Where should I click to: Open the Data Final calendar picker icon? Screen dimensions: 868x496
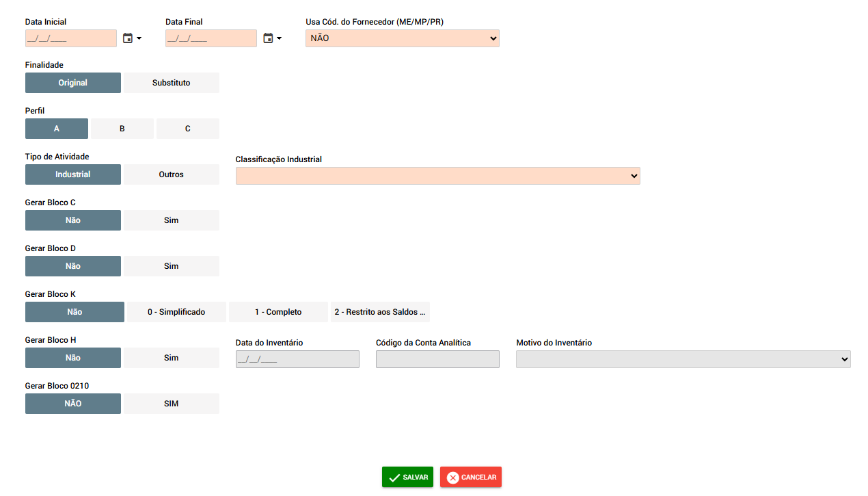(x=268, y=38)
